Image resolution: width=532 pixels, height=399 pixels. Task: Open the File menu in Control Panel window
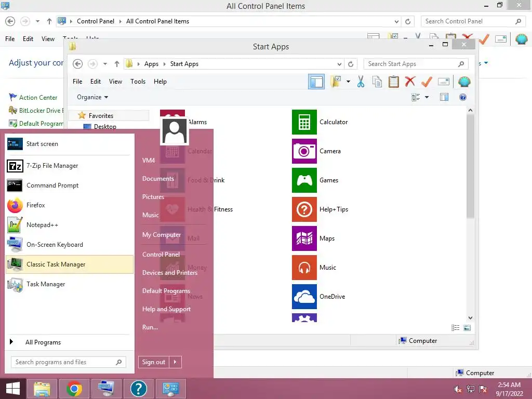[10, 39]
